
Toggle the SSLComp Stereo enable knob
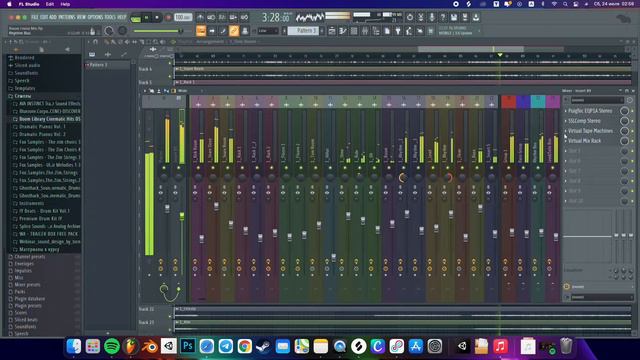[x=624, y=121]
